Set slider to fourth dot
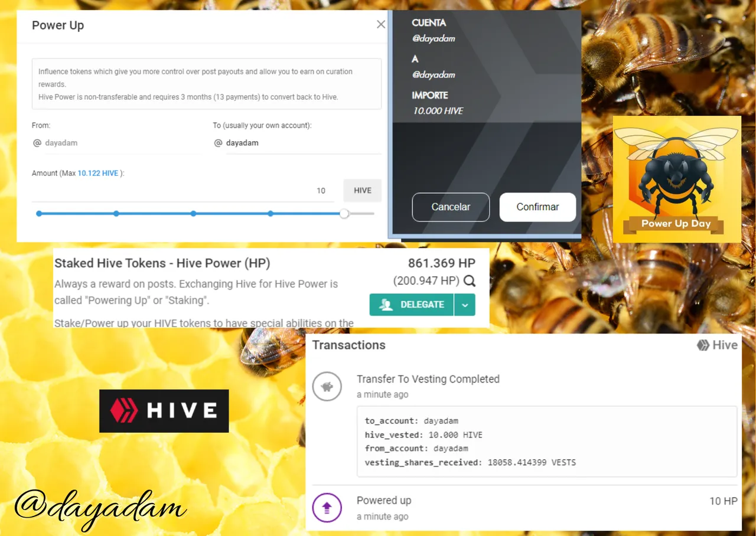 (x=271, y=214)
